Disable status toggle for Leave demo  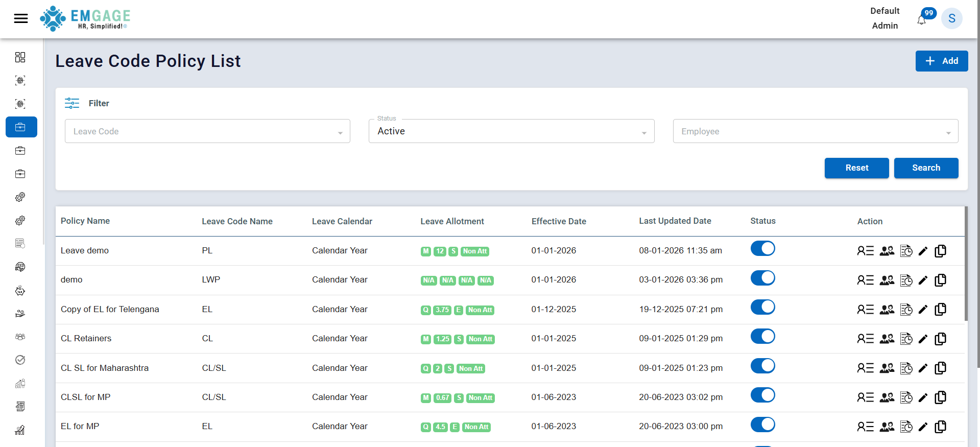(762, 249)
